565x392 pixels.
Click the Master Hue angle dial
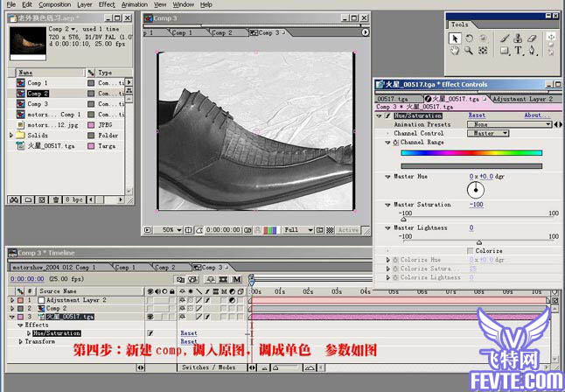(x=476, y=190)
